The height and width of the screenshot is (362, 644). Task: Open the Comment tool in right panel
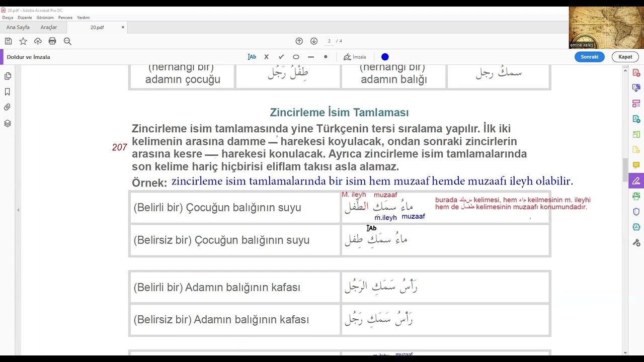636,165
